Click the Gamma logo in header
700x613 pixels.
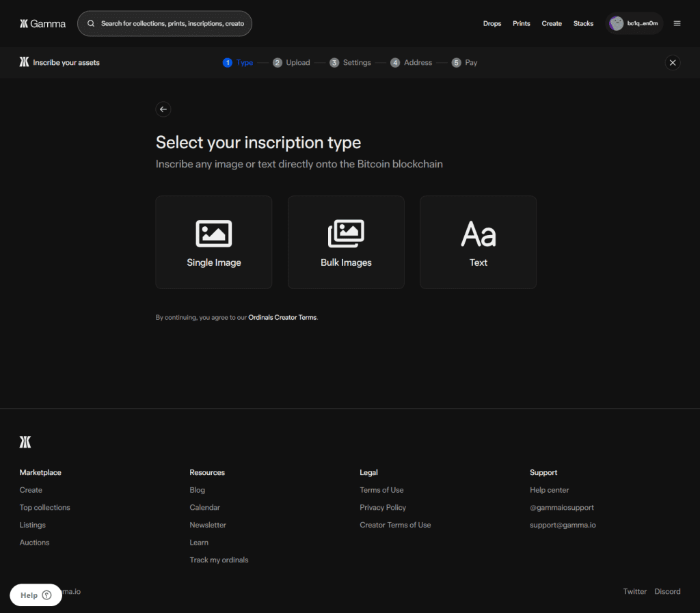(x=42, y=23)
